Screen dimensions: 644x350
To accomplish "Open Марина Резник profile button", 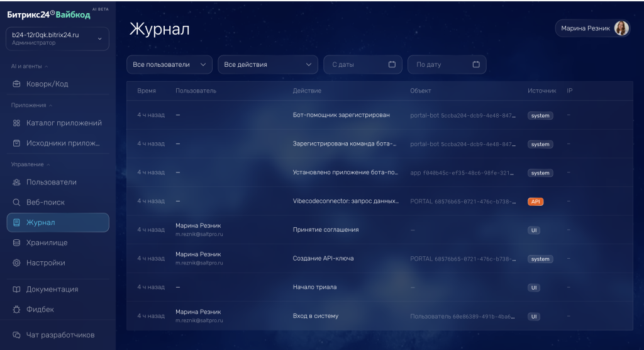I will click(592, 28).
